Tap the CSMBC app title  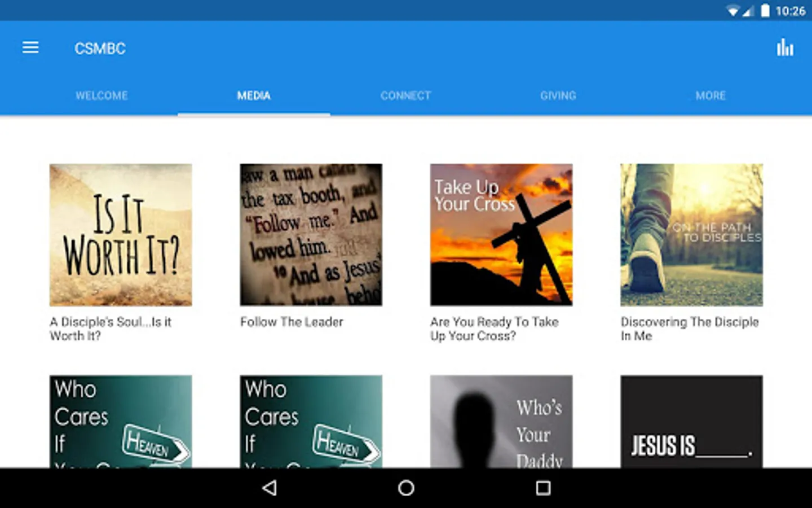click(x=100, y=49)
